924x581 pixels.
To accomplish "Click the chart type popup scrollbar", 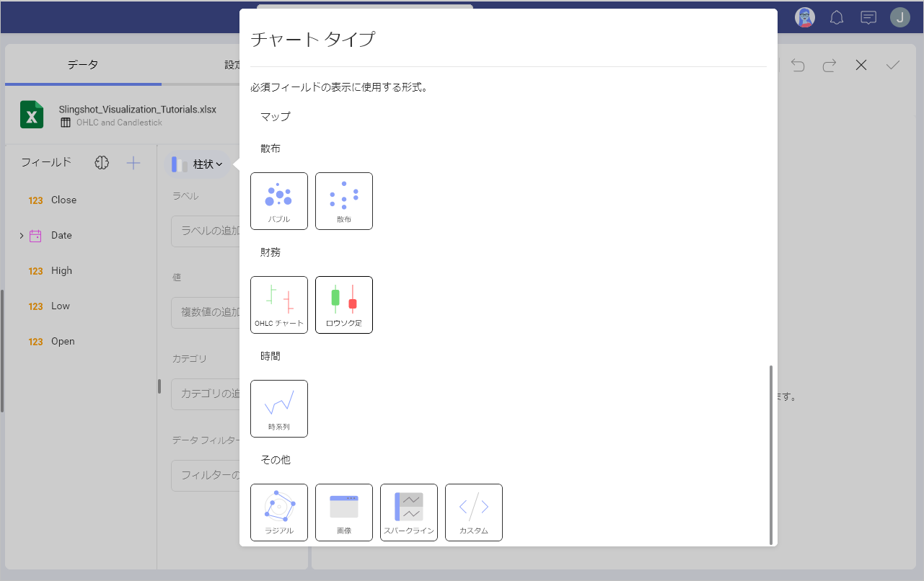I will [x=771, y=454].
